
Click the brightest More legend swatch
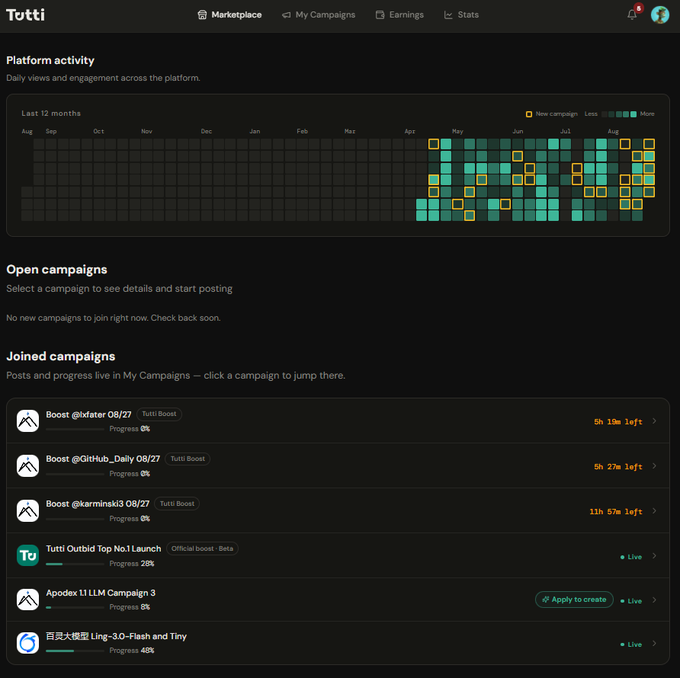point(633,114)
